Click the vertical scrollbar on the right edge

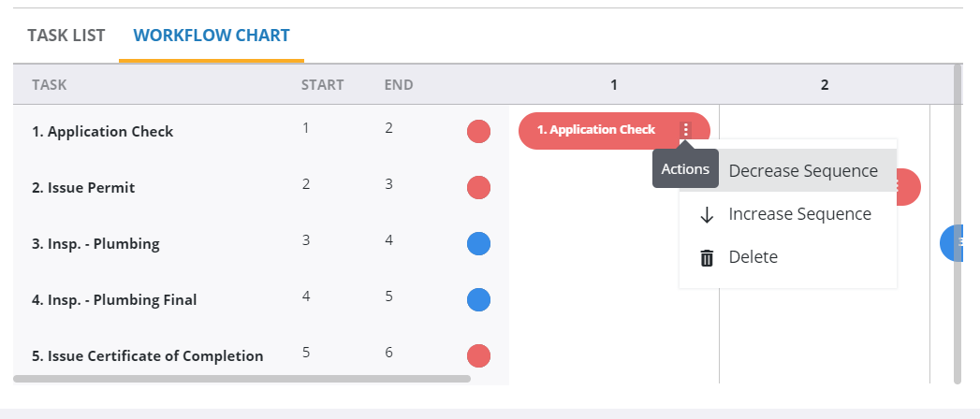[x=957, y=223]
